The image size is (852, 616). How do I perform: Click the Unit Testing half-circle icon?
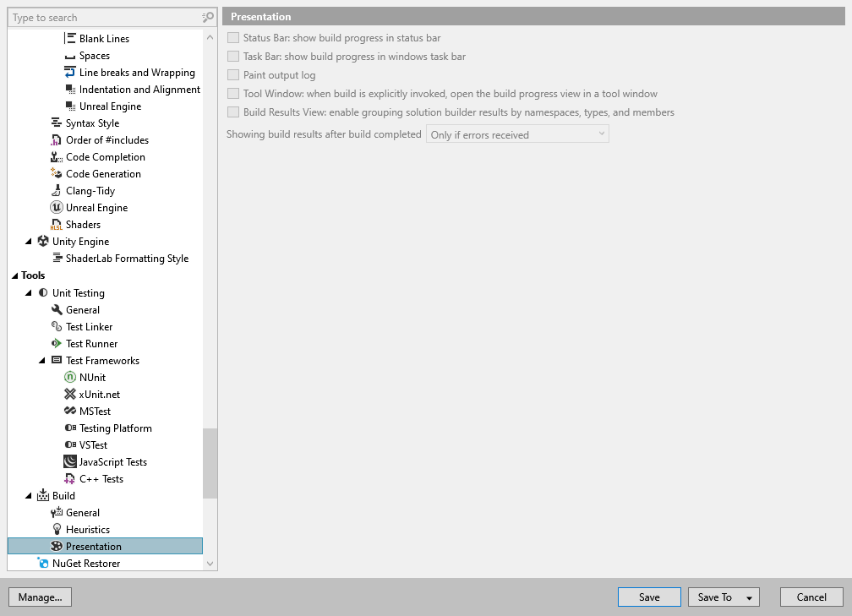point(43,292)
